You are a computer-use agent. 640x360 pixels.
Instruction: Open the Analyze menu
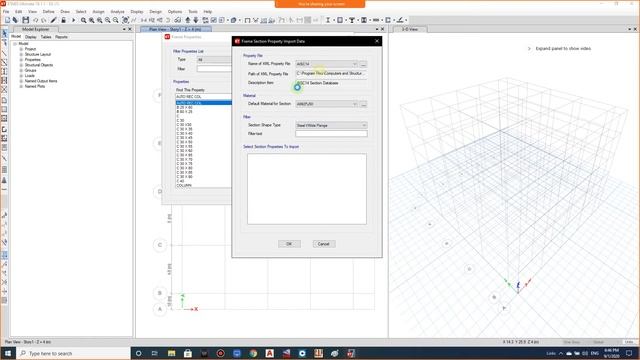[x=118, y=11]
